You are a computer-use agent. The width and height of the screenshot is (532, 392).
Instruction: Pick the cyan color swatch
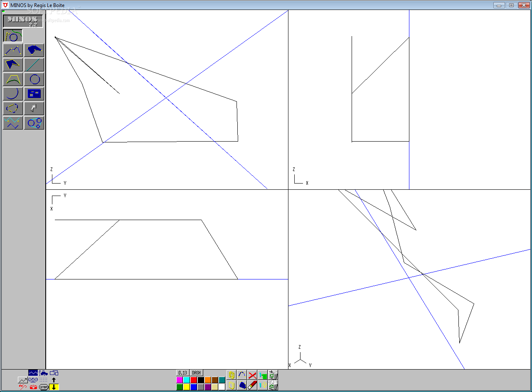(187, 380)
